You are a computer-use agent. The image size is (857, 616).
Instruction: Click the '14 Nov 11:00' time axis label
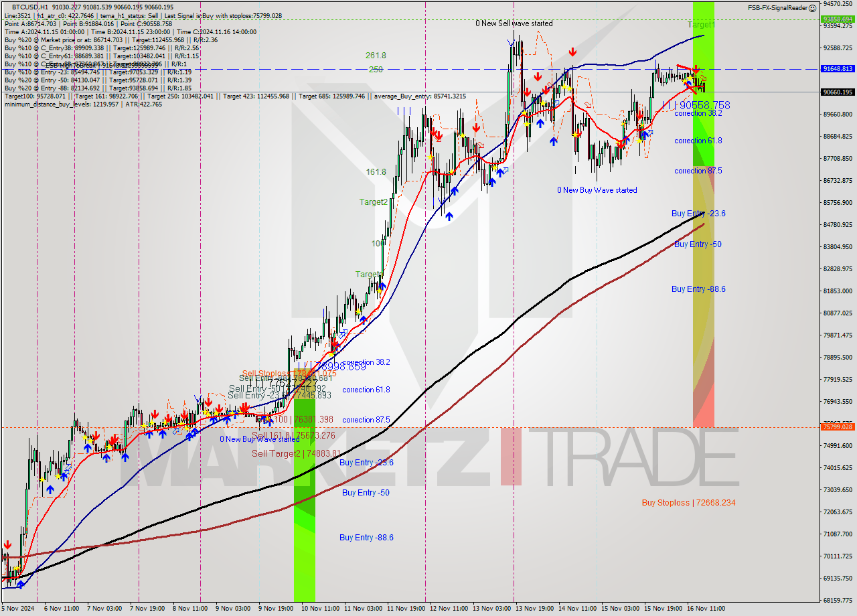[x=577, y=609]
